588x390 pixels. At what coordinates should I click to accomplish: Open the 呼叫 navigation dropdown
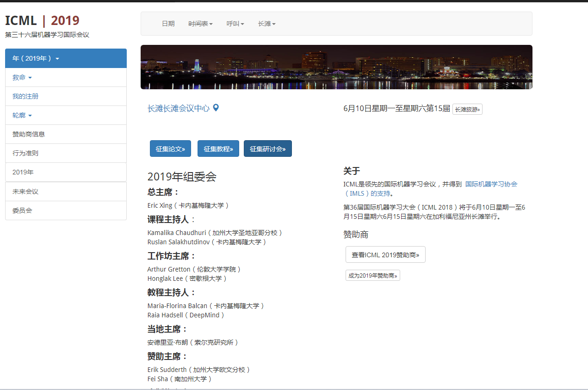tap(235, 24)
